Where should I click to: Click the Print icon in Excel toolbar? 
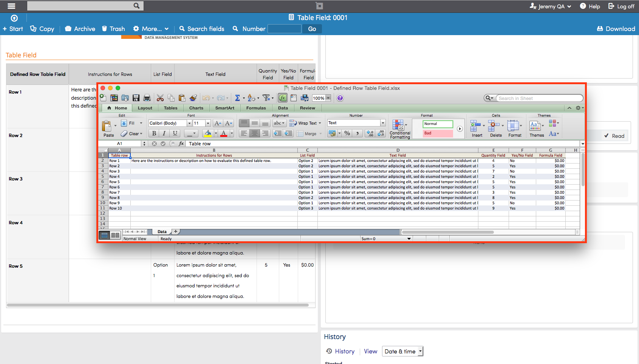[147, 98]
